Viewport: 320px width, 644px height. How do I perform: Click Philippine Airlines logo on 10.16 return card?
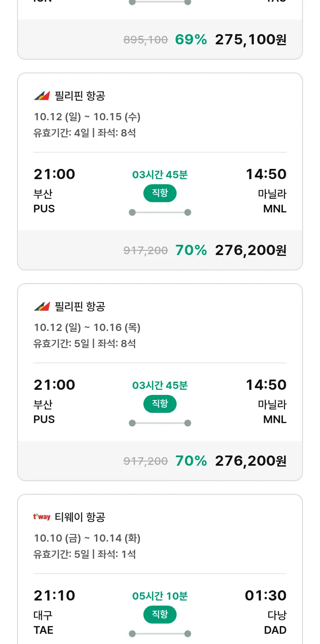point(42,307)
